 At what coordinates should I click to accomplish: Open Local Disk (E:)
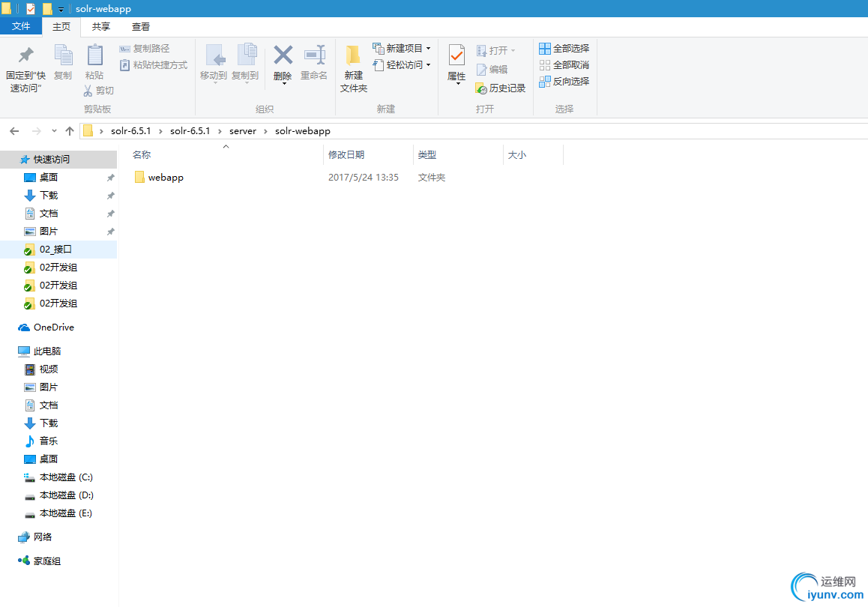(x=58, y=513)
